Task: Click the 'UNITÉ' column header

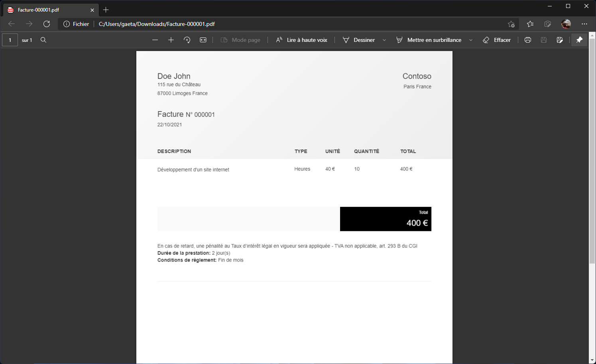Action: point(332,152)
